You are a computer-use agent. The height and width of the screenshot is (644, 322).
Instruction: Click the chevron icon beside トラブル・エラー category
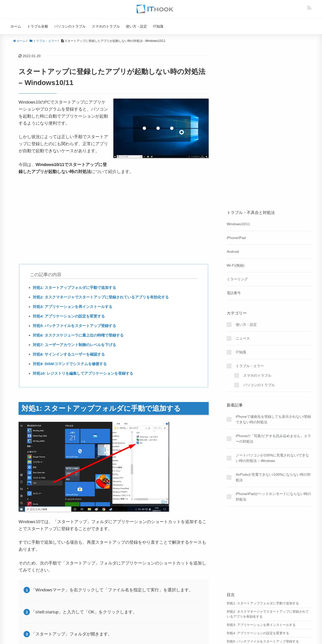tap(229, 366)
